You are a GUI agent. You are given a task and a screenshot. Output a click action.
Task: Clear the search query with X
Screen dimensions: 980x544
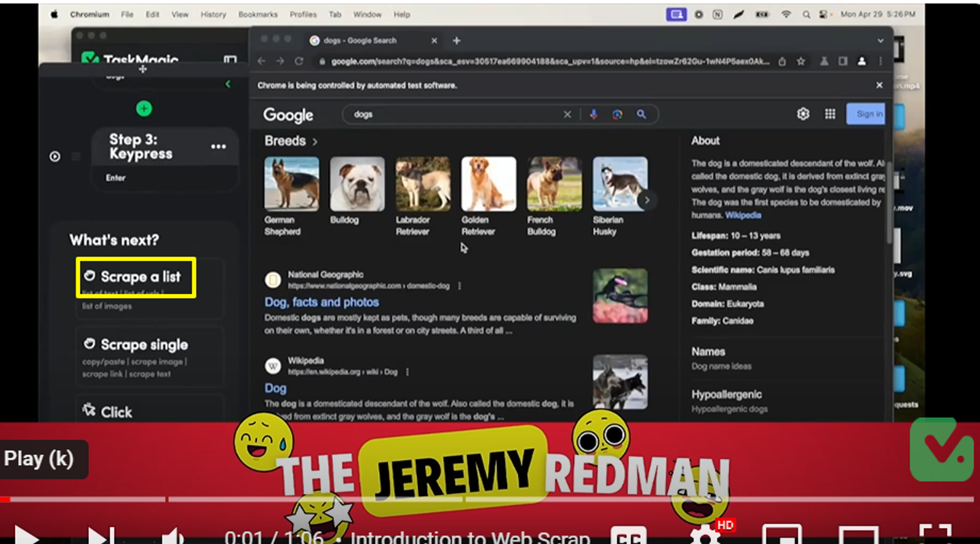tap(567, 115)
